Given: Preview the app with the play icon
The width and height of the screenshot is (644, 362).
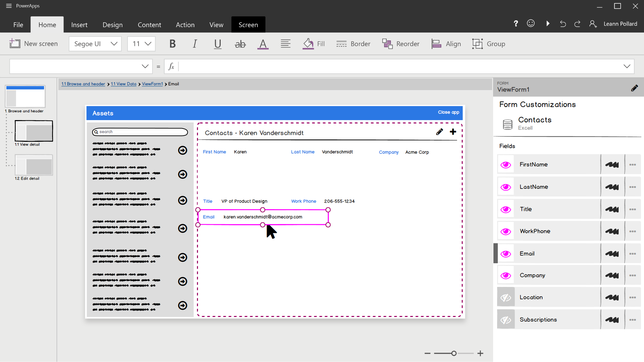Looking at the screenshot, I should pos(548,23).
